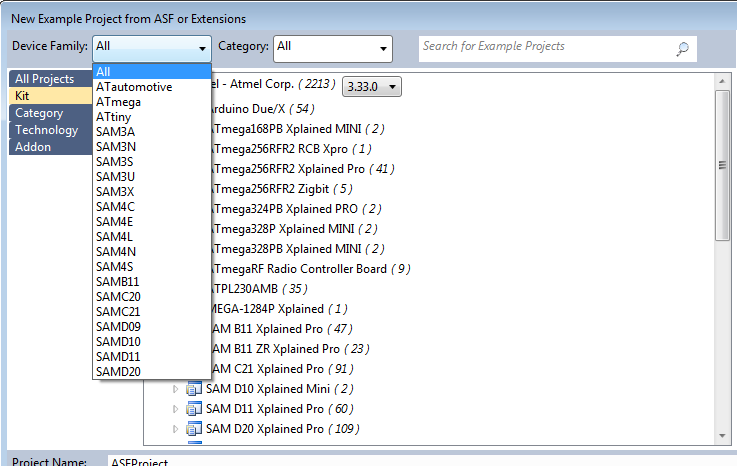Choose All in device family list
The width and height of the screenshot is (737, 466).
(152, 71)
